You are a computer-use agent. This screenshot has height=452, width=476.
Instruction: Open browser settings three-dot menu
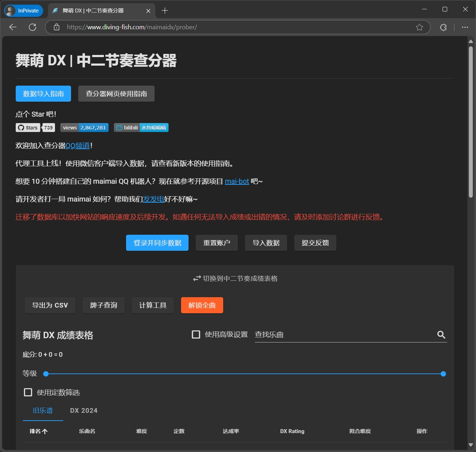(x=465, y=27)
